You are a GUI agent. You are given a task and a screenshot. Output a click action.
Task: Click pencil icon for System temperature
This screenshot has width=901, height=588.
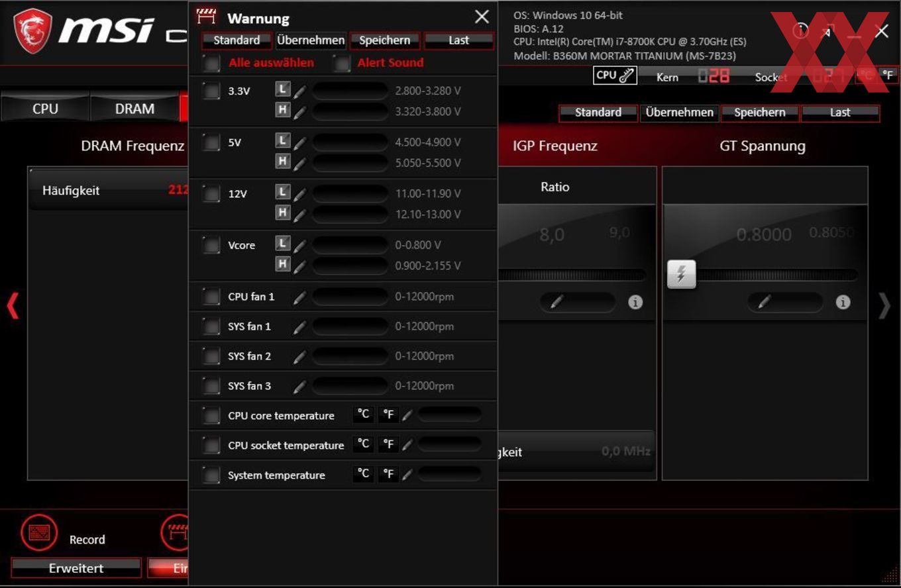coord(407,475)
